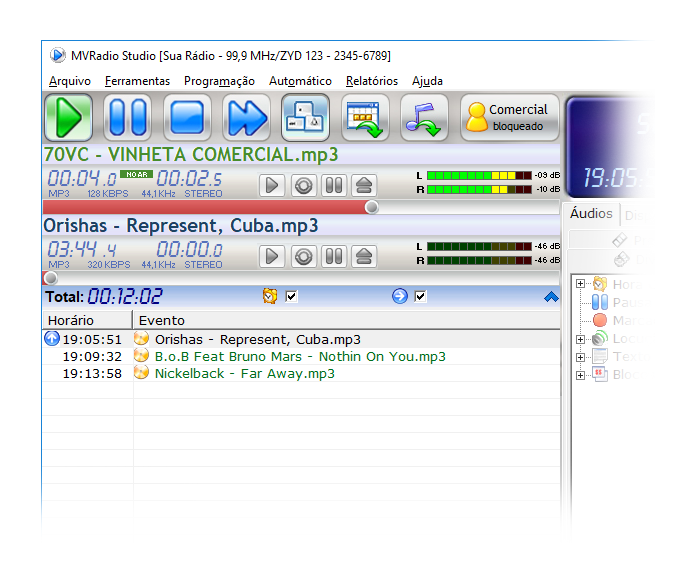Click the disc icon next to Nickelback entry
The height and width of the screenshot is (582, 696).
(x=141, y=373)
